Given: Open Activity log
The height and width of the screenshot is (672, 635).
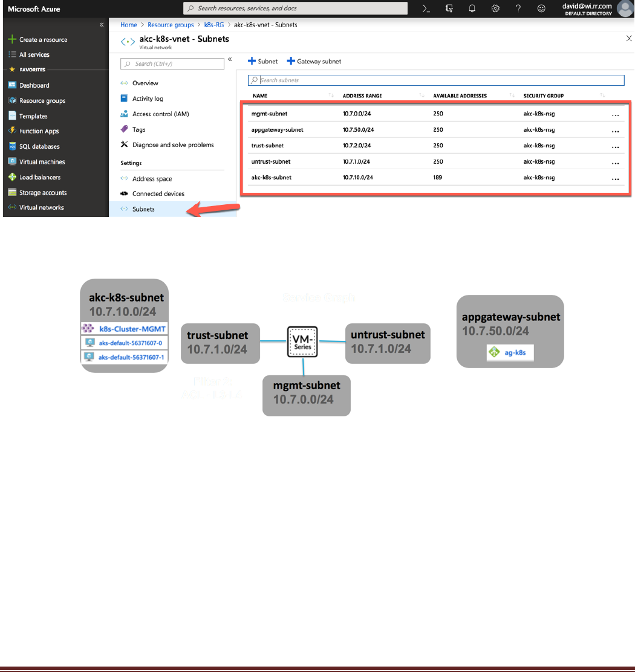Looking at the screenshot, I should point(142,99).
